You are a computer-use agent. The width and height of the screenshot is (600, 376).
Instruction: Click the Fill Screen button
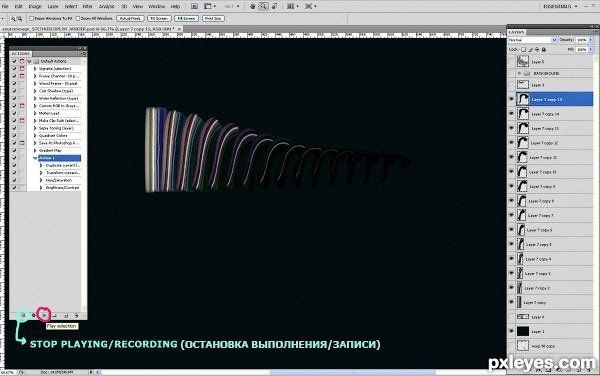coord(186,18)
